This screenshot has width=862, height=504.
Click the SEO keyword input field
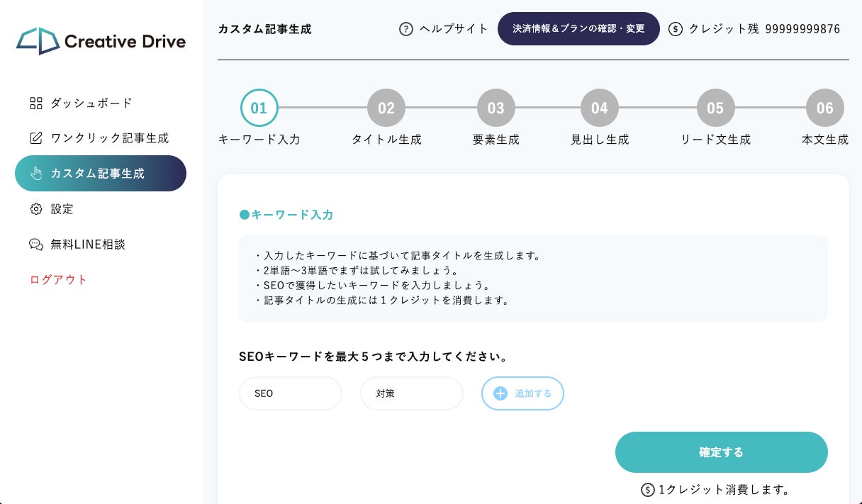pyautogui.click(x=291, y=393)
